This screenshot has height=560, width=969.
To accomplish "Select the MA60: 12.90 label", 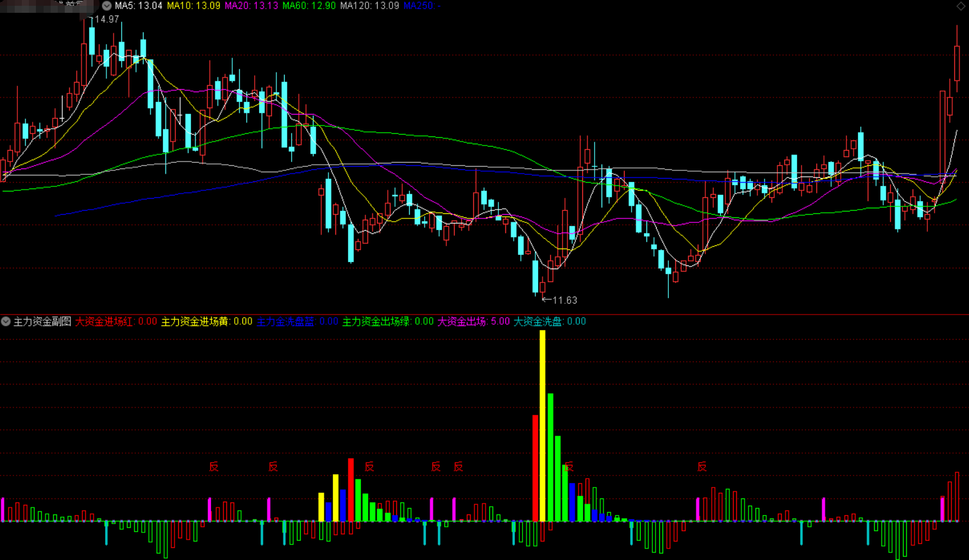I will coord(309,6).
